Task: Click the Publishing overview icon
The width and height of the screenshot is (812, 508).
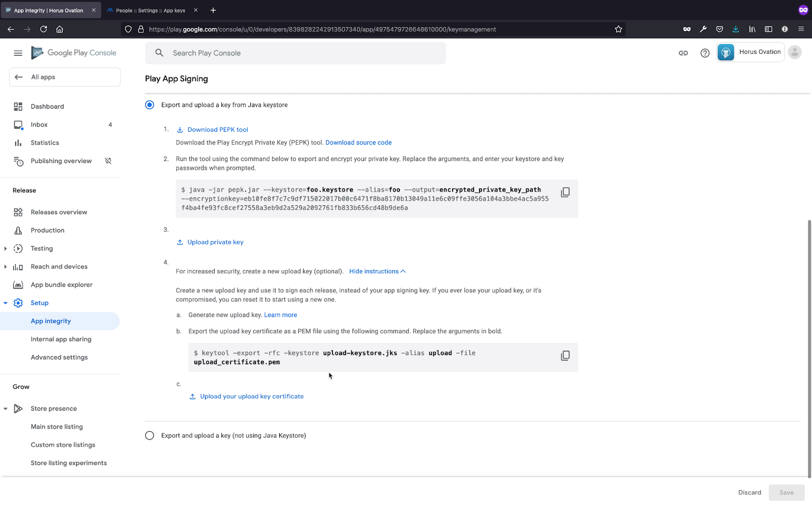Action: coord(18,161)
